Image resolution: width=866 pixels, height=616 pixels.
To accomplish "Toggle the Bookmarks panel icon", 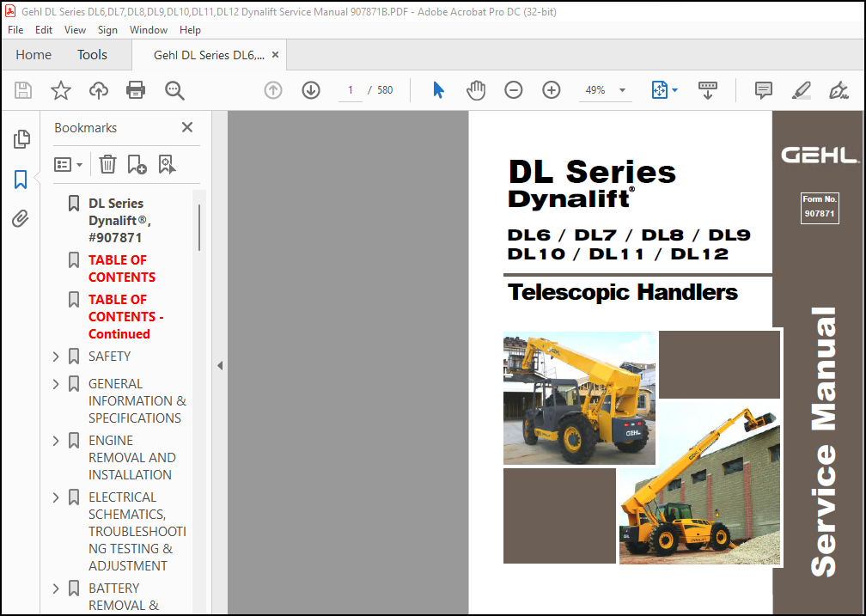I will click(x=21, y=180).
